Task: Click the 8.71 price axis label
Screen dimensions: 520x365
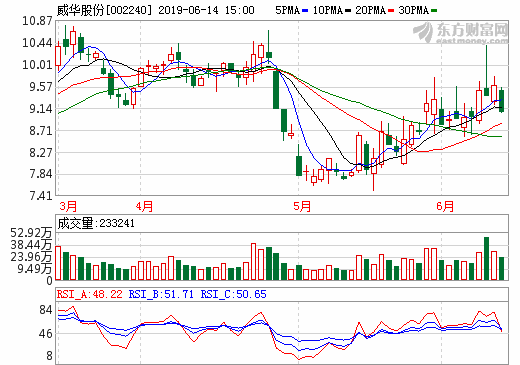Action: (41, 131)
